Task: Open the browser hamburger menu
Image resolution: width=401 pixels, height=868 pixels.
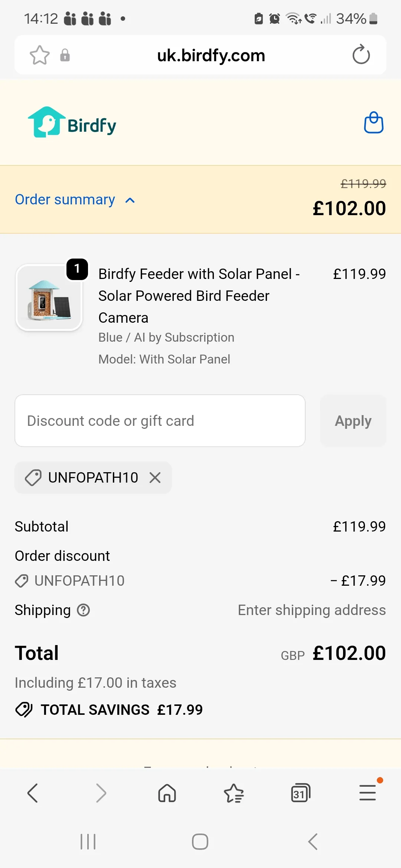Action: (x=368, y=793)
